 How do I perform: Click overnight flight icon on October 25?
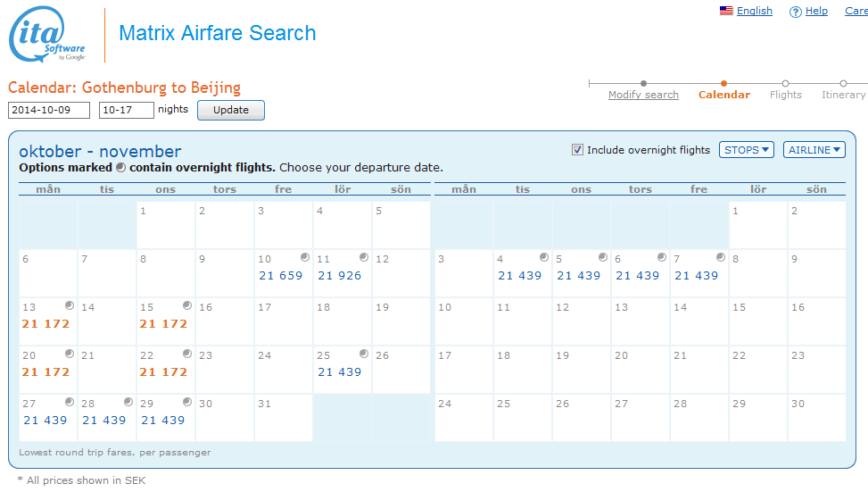(x=363, y=354)
